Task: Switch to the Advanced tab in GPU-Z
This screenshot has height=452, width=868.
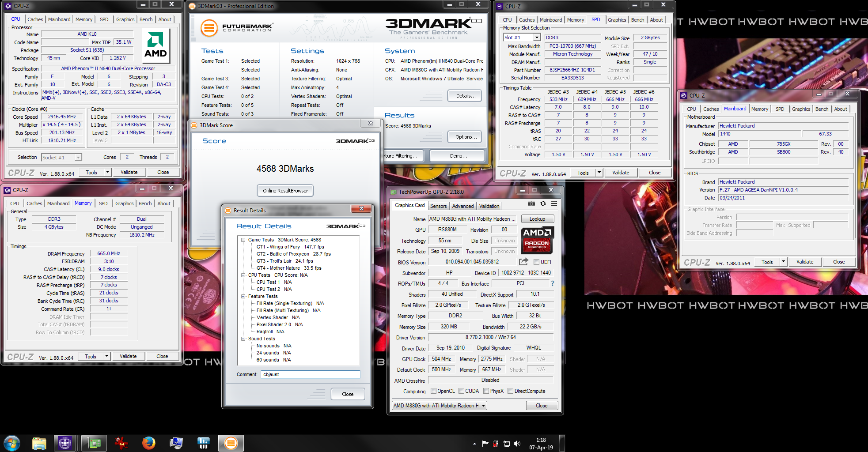Action: tap(463, 206)
